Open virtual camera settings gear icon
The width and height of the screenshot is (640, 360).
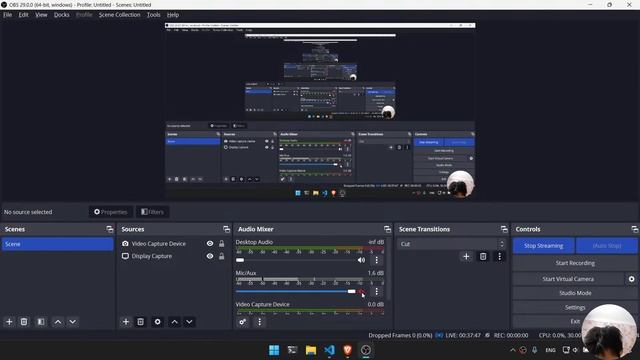click(631, 279)
